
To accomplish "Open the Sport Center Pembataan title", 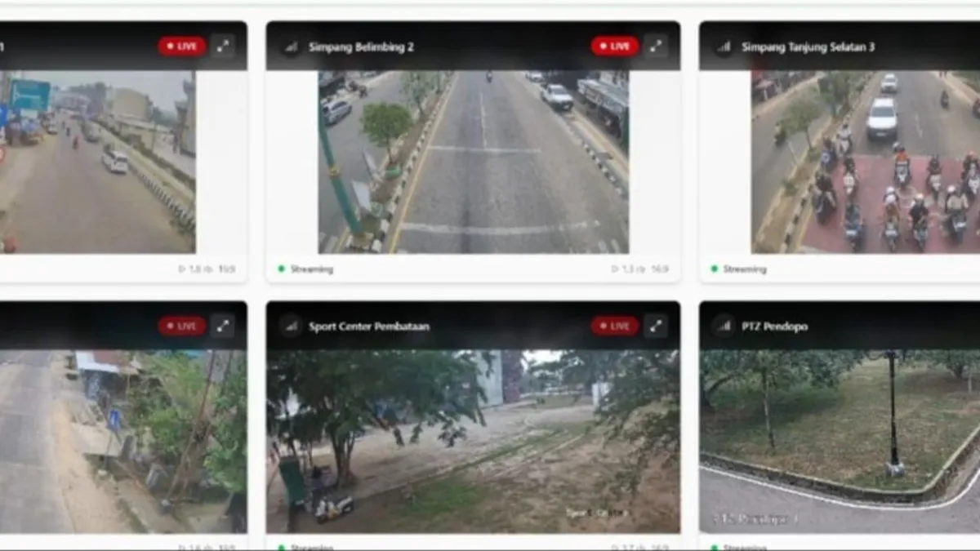I will tap(369, 327).
